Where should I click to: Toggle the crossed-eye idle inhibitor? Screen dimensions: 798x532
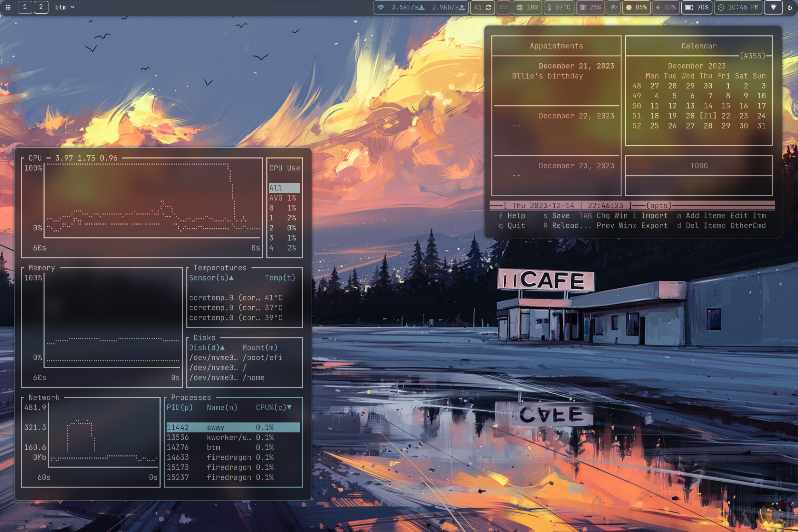613,7
